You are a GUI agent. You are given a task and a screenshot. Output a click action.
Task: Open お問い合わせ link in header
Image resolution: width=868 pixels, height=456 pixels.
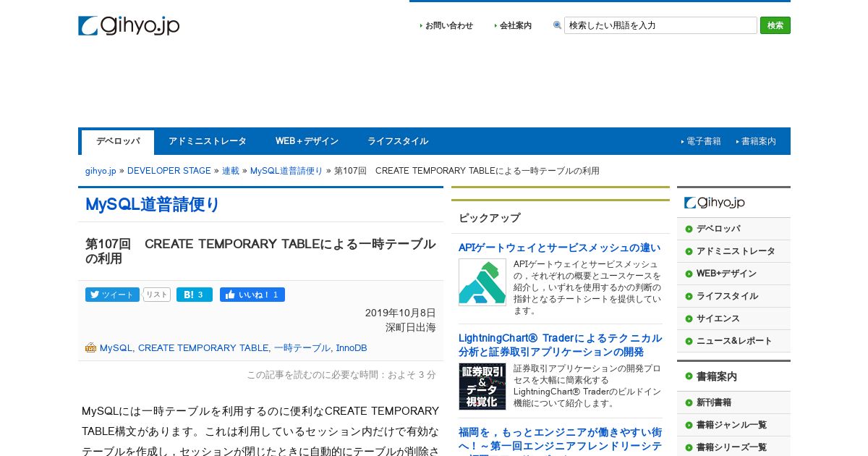pyautogui.click(x=449, y=25)
